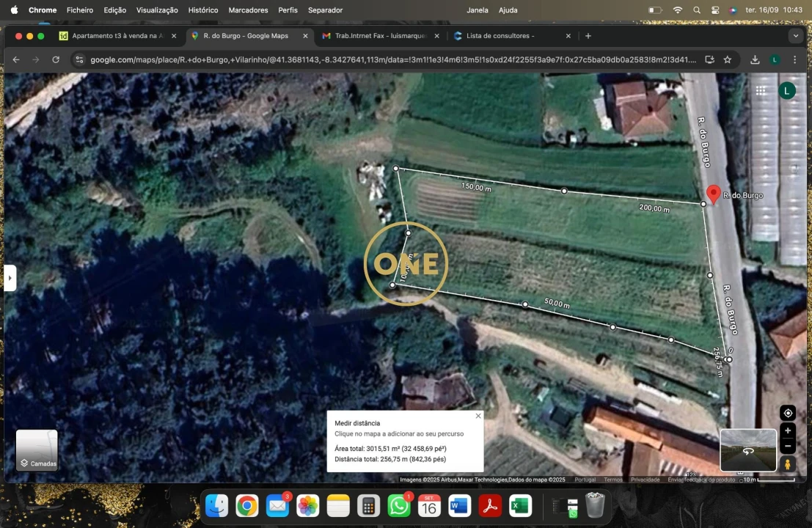Switch to the Trab.Intrnet Fax tab
This screenshot has width=812, height=528.
pos(378,35)
